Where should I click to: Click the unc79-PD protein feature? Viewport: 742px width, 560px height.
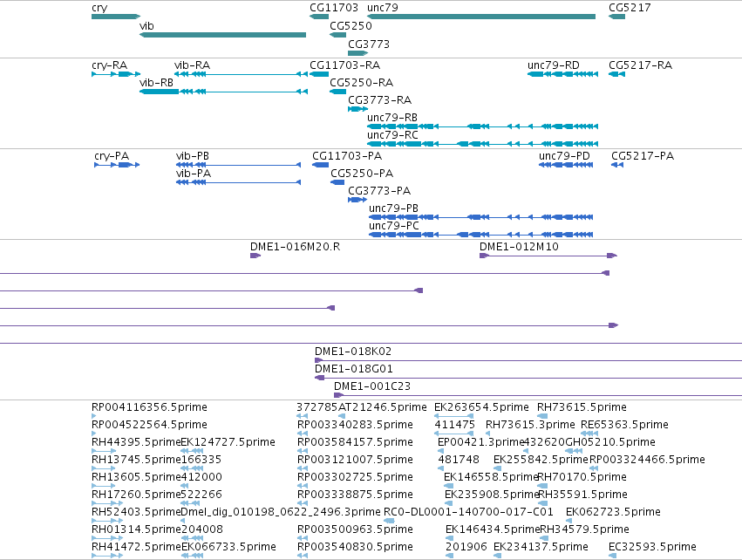point(566,165)
